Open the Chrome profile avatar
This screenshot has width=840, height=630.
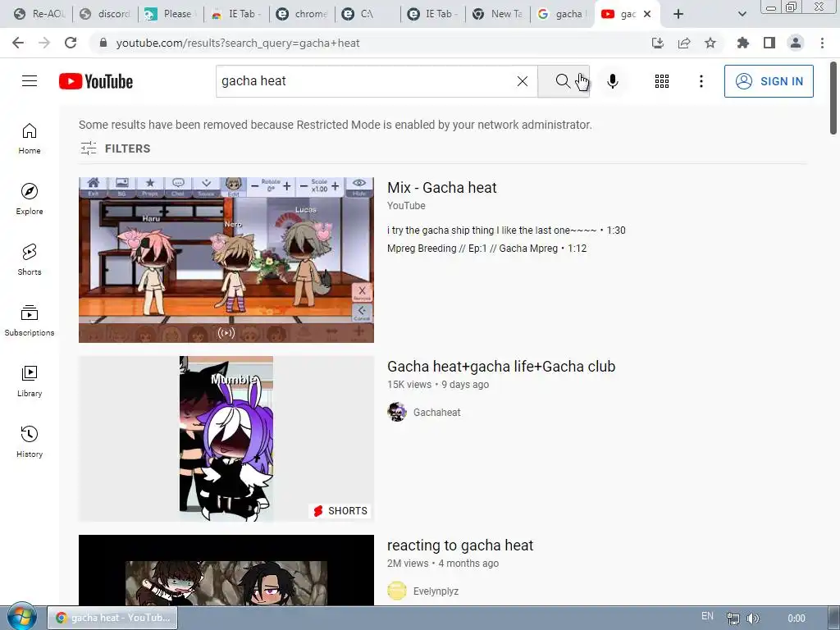(796, 43)
